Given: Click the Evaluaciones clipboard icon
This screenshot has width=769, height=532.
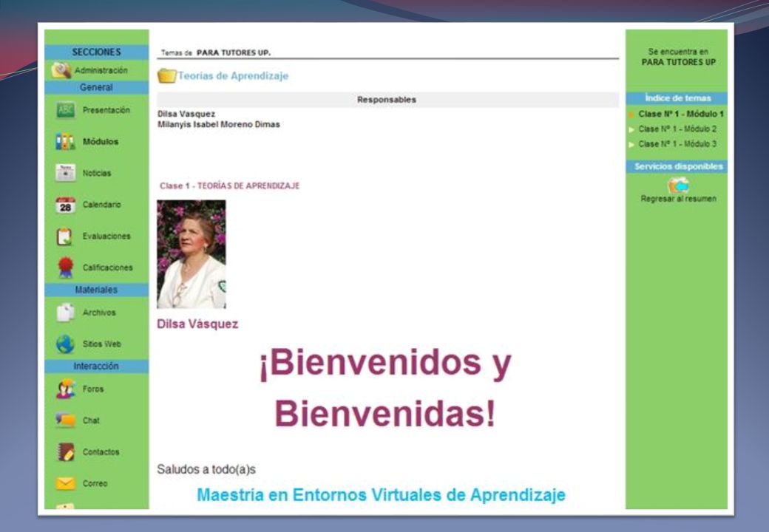Looking at the screenshot, I should pos(64,236).
